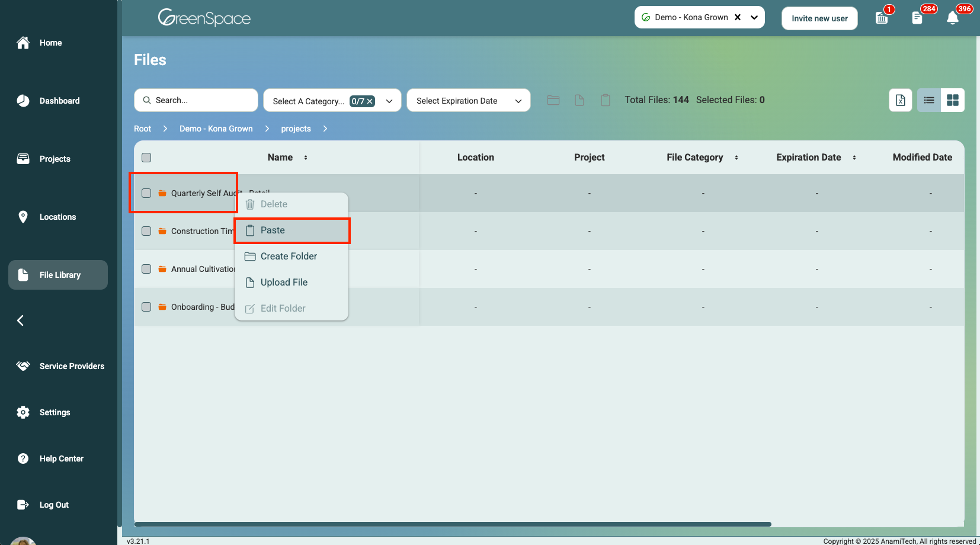The width and height of the screenshot is (980, 545).
Task: Go to Root in the breadcrumb
Action: click(x=142, y=129)
